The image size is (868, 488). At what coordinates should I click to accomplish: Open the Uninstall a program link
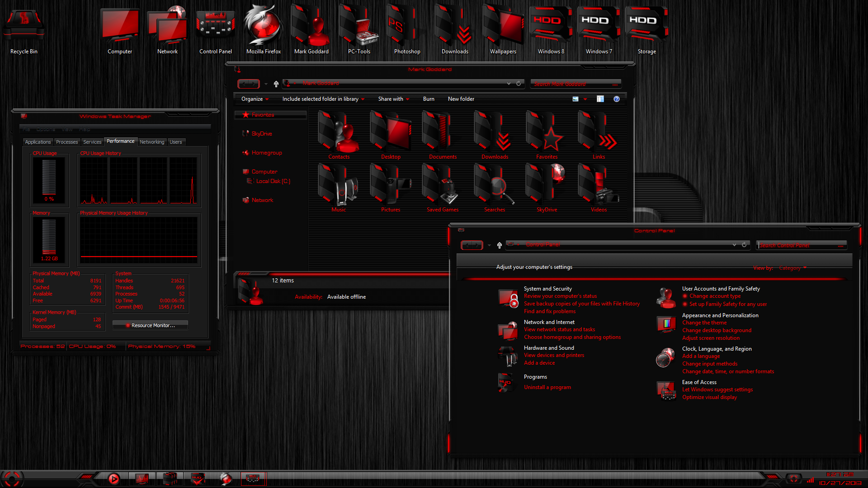pyautogui.click(x=547, y=387)
